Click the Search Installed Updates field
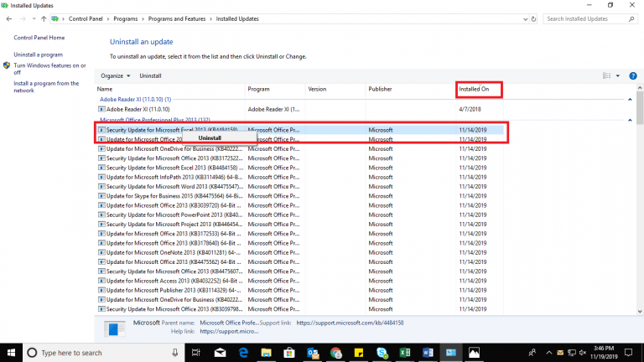Viewport: 644px width, 362px height. click(587, 18)
